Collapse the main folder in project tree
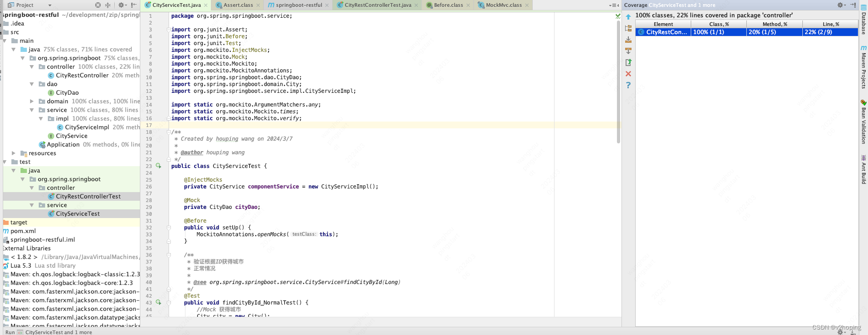The height and width of the screenshot is (335, 868). [x=5, y=41]
